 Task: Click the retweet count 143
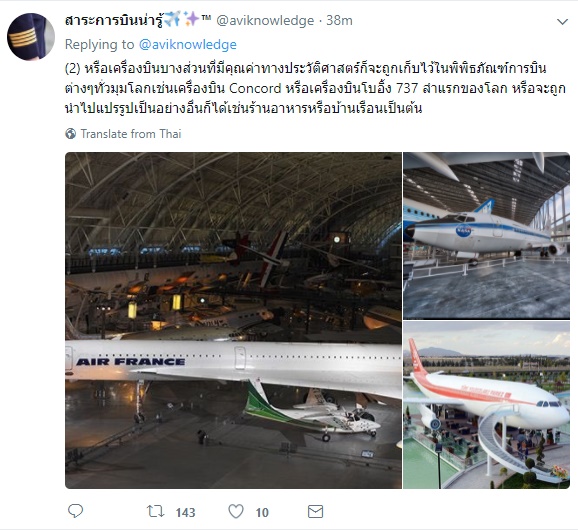pos(185,512)
